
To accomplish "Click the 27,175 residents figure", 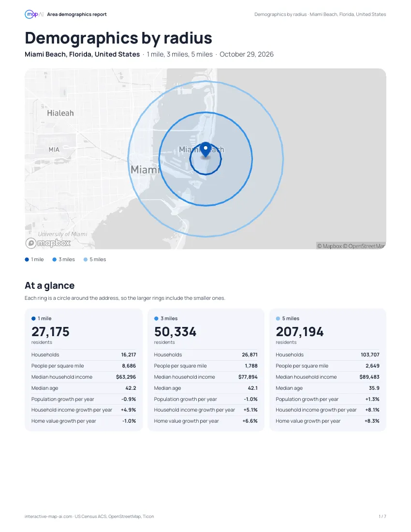I will click(x=50, y=332).
